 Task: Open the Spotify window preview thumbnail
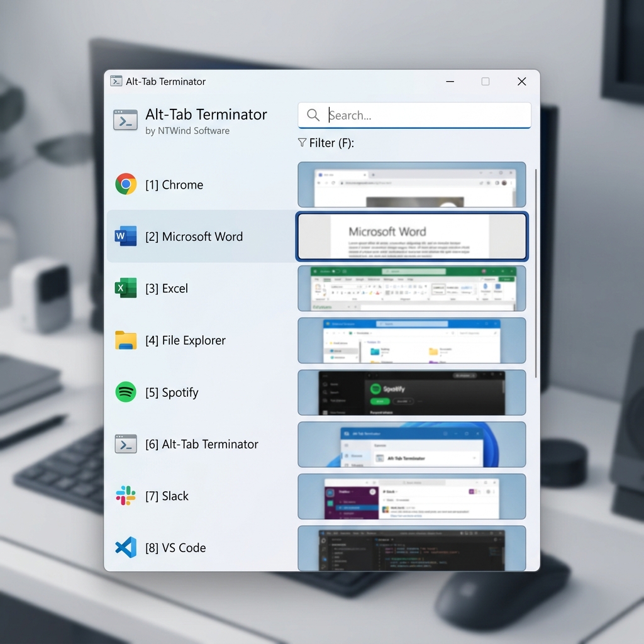411,392
